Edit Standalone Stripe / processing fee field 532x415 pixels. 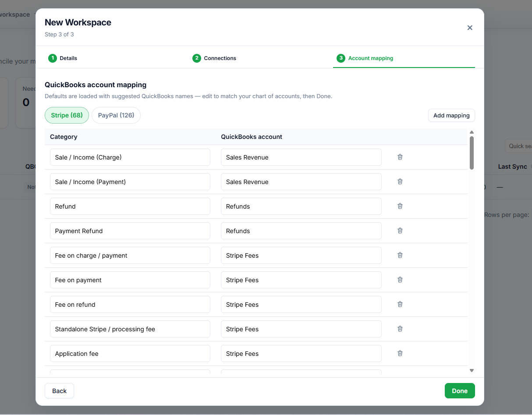click(x=130, y=329)
